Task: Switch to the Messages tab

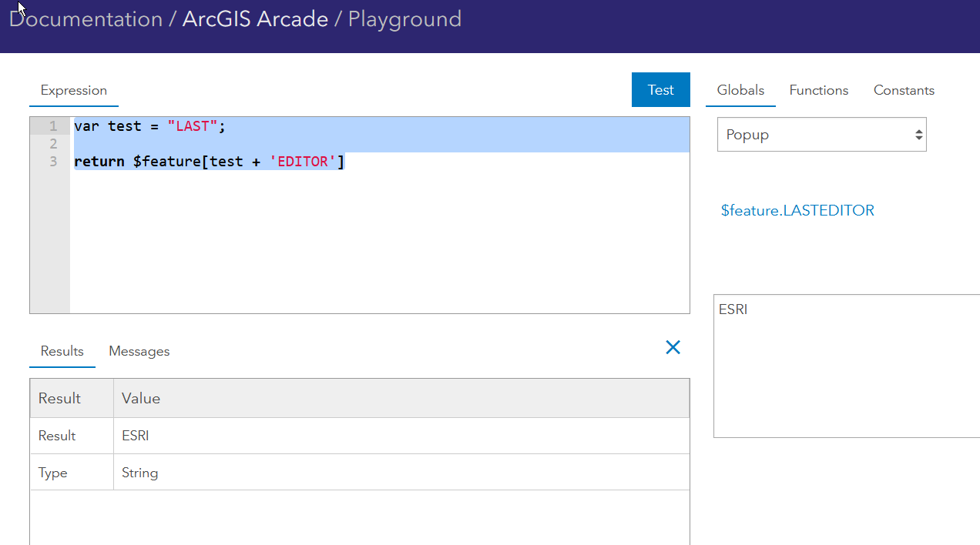Action: [x=139, y=351]
